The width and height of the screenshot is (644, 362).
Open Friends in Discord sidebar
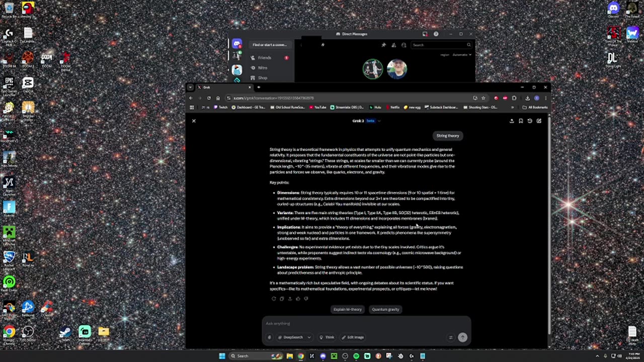[270, 58]
